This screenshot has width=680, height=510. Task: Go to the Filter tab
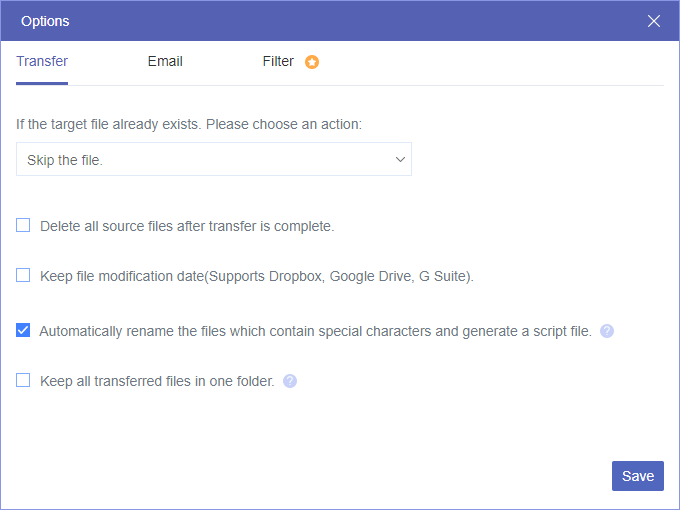point(278,61)
